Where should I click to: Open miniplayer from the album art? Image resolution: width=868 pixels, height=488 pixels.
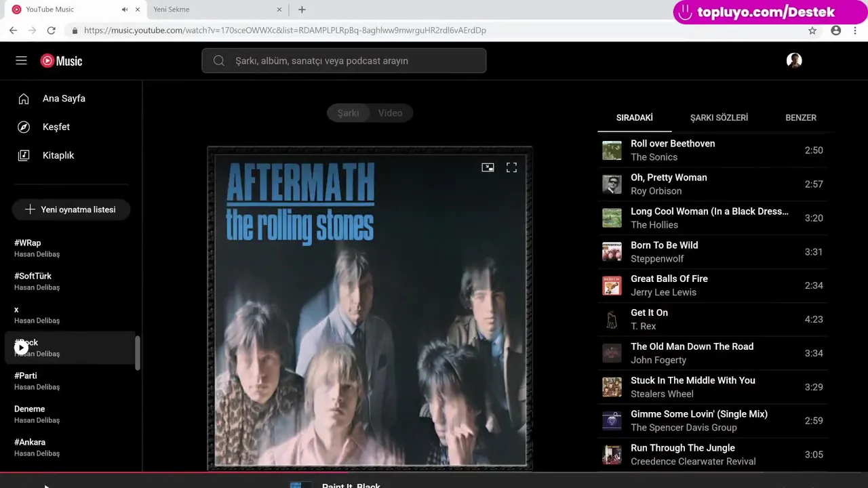pos(488,167)
